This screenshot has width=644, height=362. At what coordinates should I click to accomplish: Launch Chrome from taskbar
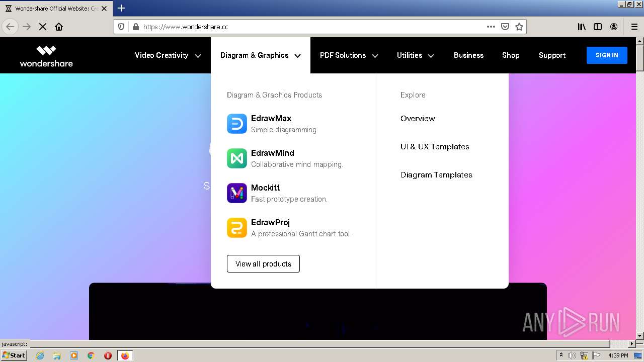point(91,355)
